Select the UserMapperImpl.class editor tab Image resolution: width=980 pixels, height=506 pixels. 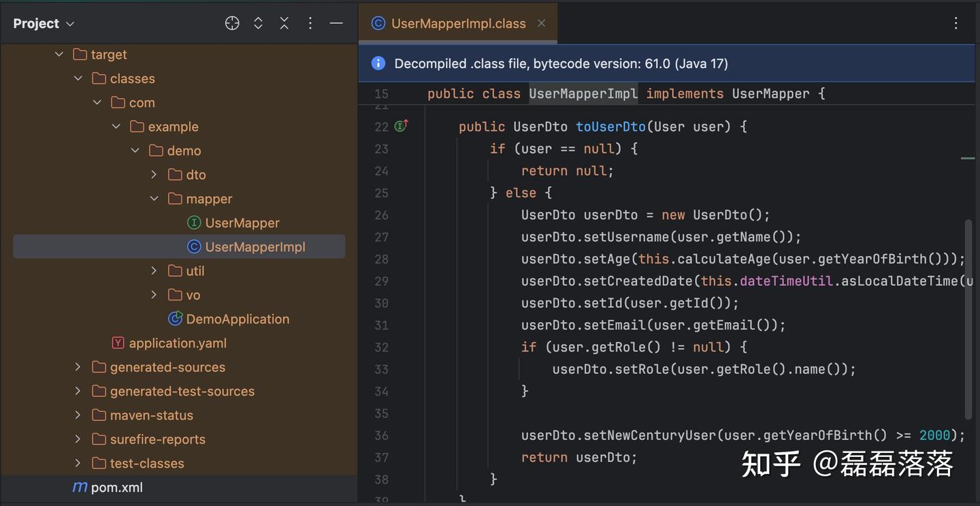tap(458, 23)
